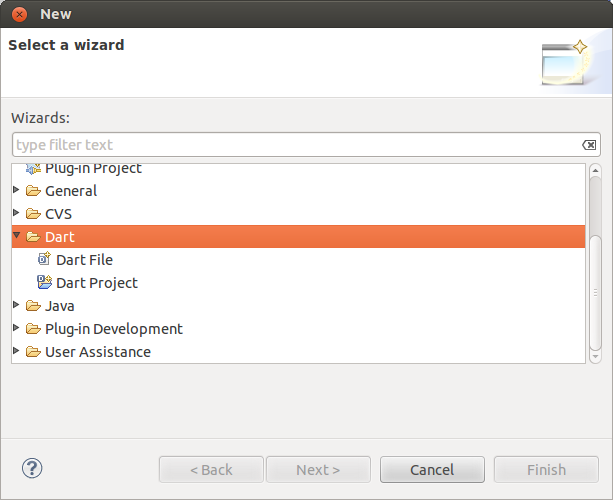Viewport: 613px width, 500px height.
Task: Expand the General category arrow
Action: coord(16,190)
